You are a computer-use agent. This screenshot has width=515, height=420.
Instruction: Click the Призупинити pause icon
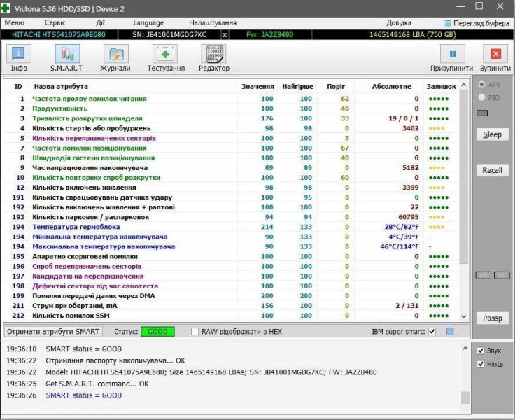tap(453, 54)
